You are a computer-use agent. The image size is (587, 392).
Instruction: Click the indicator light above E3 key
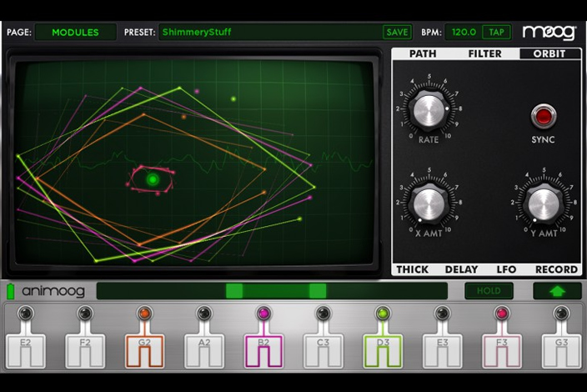pos(442,313)
